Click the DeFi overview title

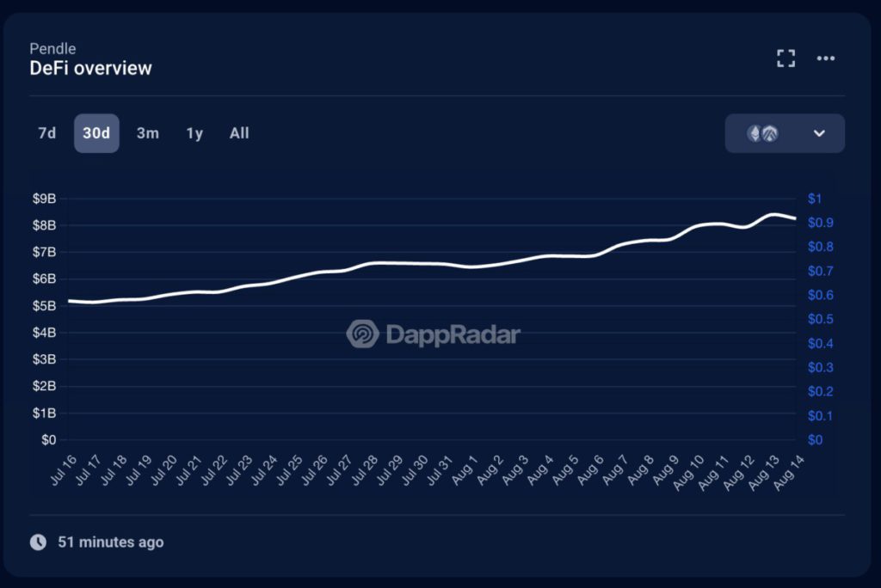pyautogui.click(x=90, y=69)
